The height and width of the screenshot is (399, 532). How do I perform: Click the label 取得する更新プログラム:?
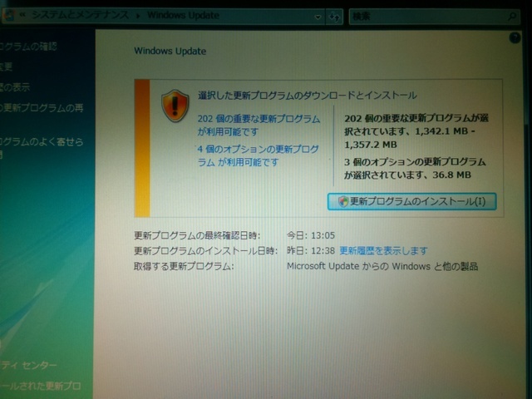point(184,266)
